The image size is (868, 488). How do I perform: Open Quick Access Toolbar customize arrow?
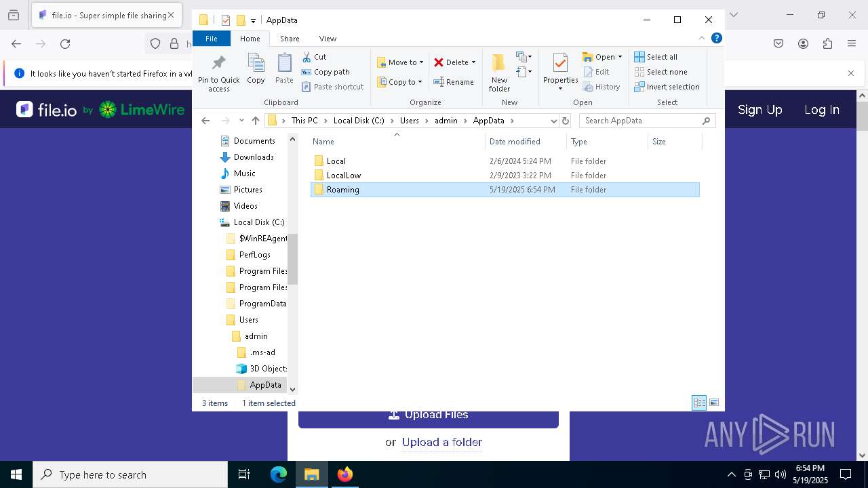253,20
